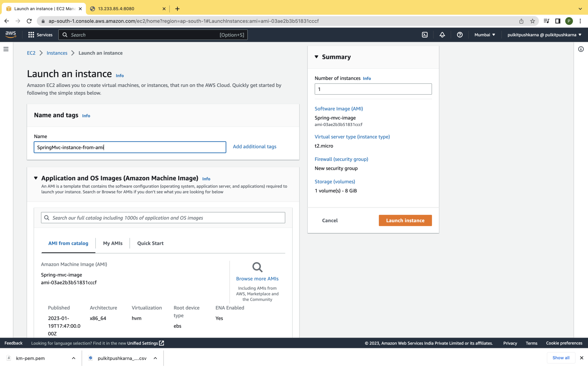The height and width of the screenshot is (368, 588).
Task: Click Add additional tags link
Action: (x=254, y=147)
